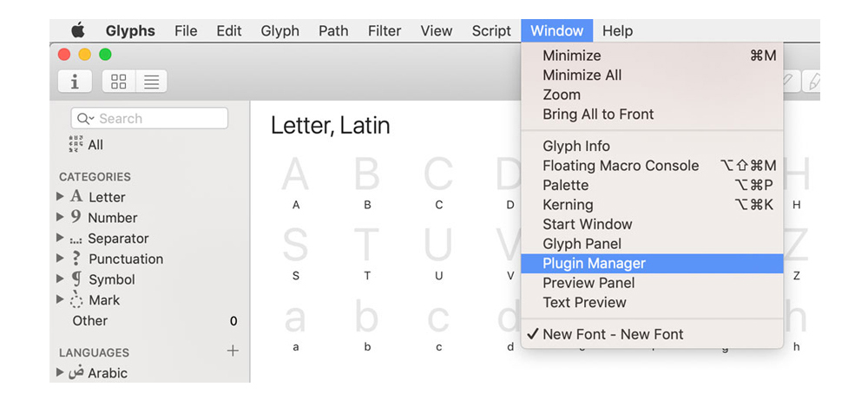Image resolution: width=868 pixels, height=400 pixels.
Task: Expand the Symbol category
Action: (61, 279)
